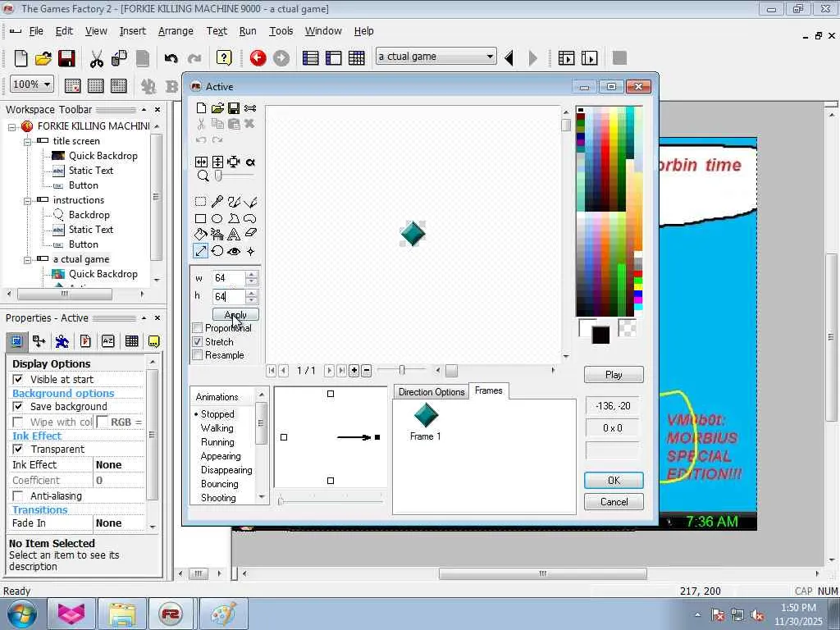Viewport: 840px width, 630px height.
Task: Select the freehand brush tool
Action: pyautogui.click(x=234, y=202)
